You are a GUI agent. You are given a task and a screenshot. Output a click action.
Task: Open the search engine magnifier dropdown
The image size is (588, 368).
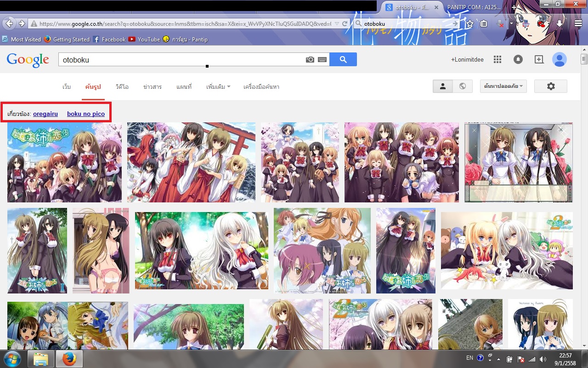click(x=360, y=23)
